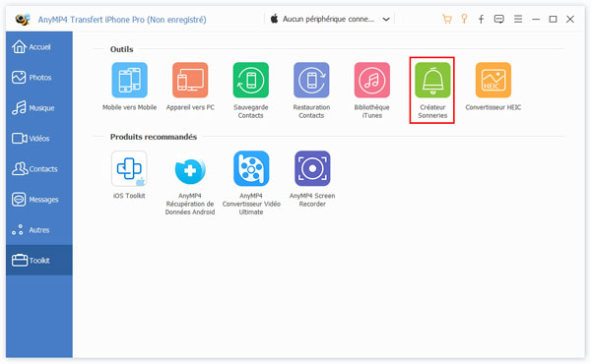Launch the Créateur Sonneries bell icon
The image size is (591, 364).
click(x=432, y=80)
